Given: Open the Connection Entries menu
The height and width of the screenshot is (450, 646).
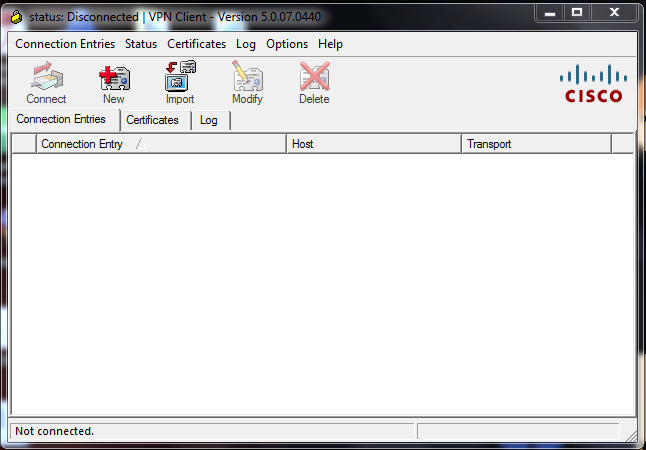Looking at the screenshot, I should tap(65, 44).
